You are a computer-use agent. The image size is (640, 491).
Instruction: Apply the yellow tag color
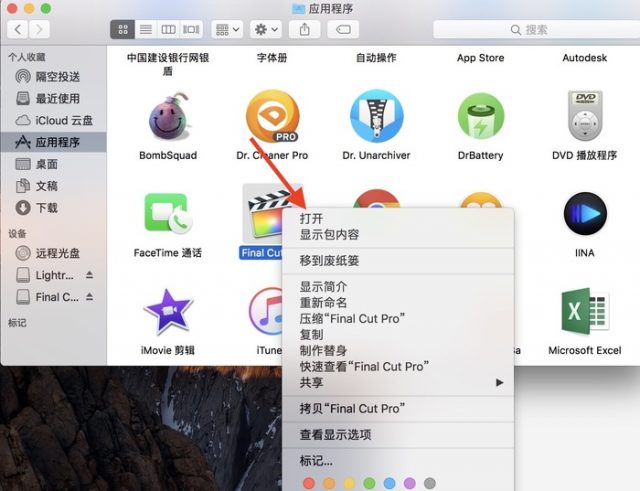click(x=349, y=483)
